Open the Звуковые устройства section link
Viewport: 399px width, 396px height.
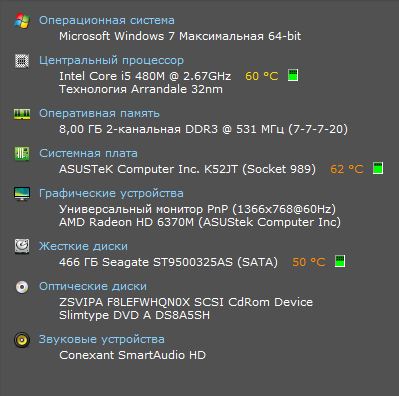click(102, 339)
